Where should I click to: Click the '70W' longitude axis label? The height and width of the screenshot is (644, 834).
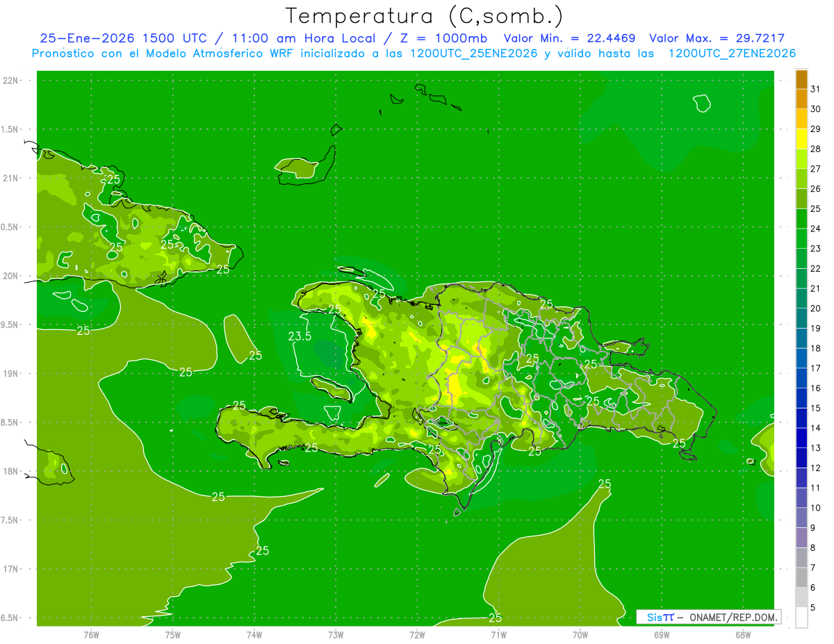click(580, 635)
